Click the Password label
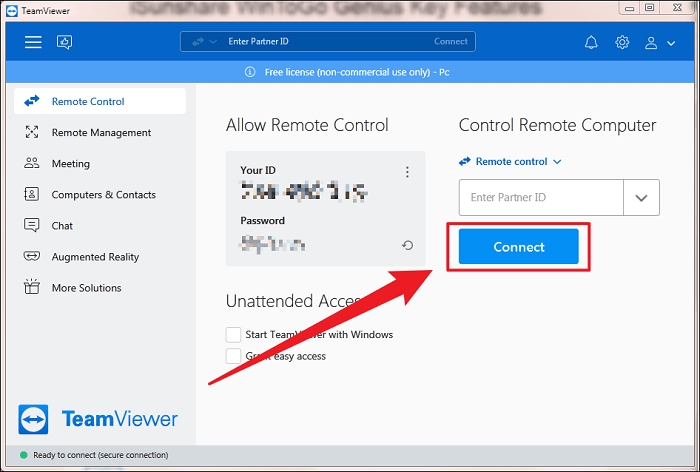Viewport: 700px width, 472px height. pyautogui.click(x=262, y=221)
